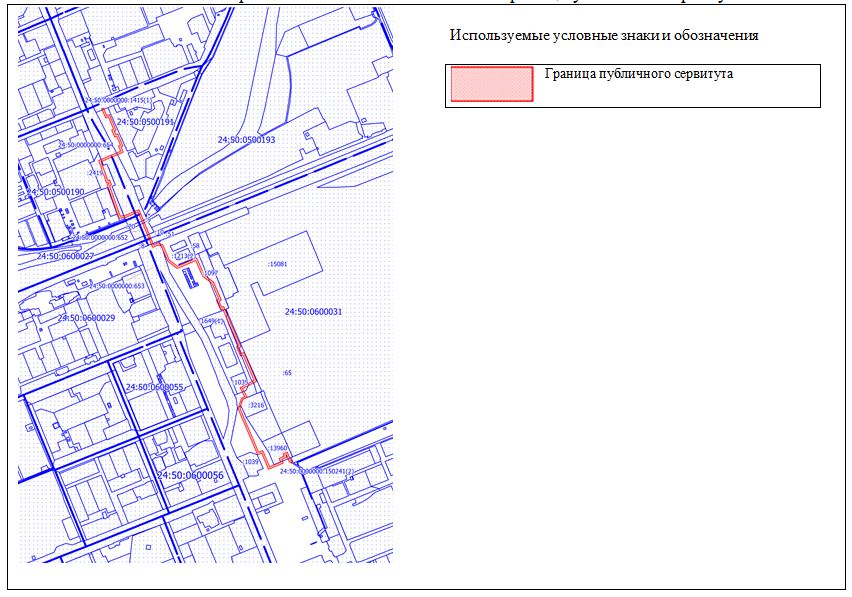Click parcel label :2419 on the map
The image size is (852, 597).
(96, 173)
